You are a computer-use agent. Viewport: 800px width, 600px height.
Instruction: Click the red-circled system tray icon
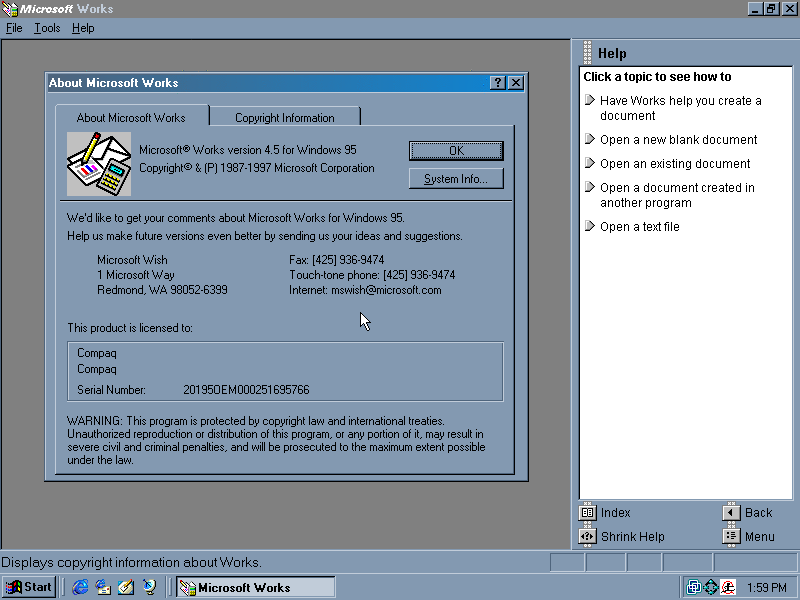(728, 587)
